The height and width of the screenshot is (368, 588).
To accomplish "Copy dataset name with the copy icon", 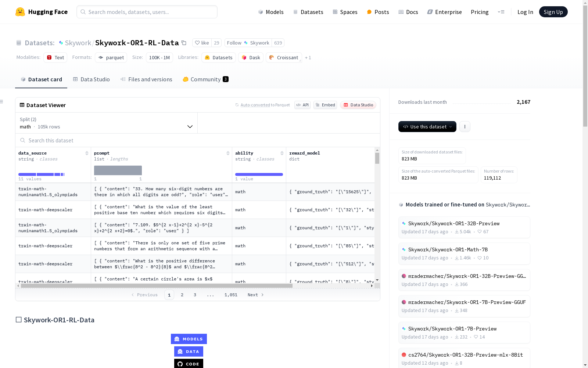I will coord(184,43).
